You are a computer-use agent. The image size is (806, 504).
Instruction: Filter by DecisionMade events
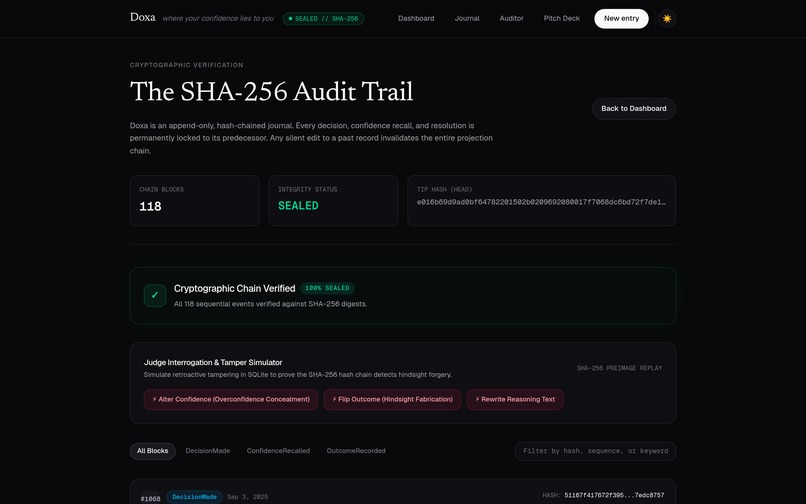(x=208, y=451)
